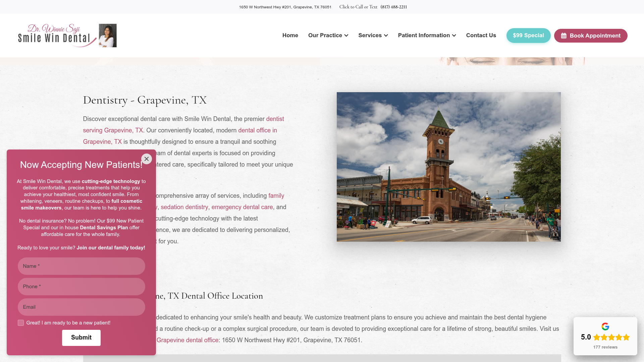This screenshot has width=644, height=362.
Task: Click the Grapevine clock tower photo
Action: pyautogui.click(x=448, y=167)
